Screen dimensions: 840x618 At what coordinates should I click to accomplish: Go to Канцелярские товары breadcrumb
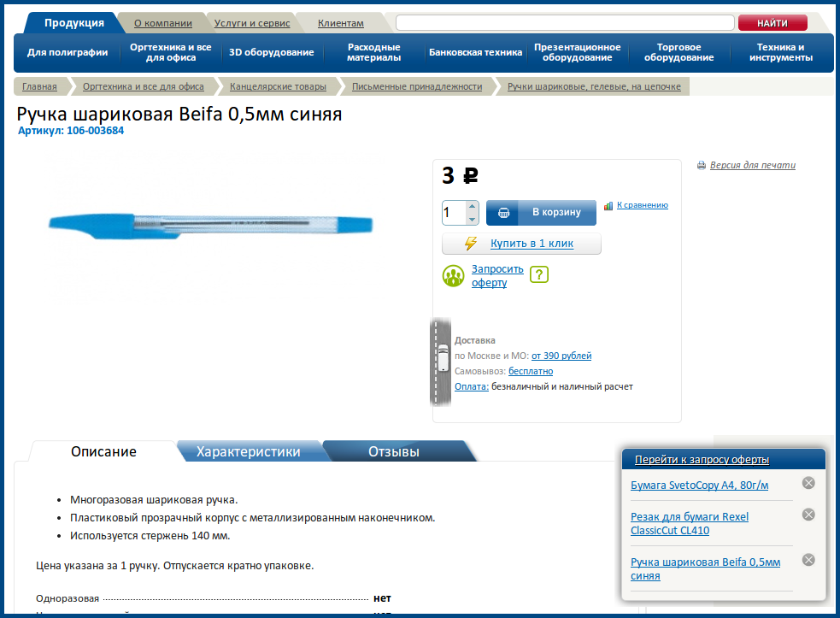coord(278,86)
